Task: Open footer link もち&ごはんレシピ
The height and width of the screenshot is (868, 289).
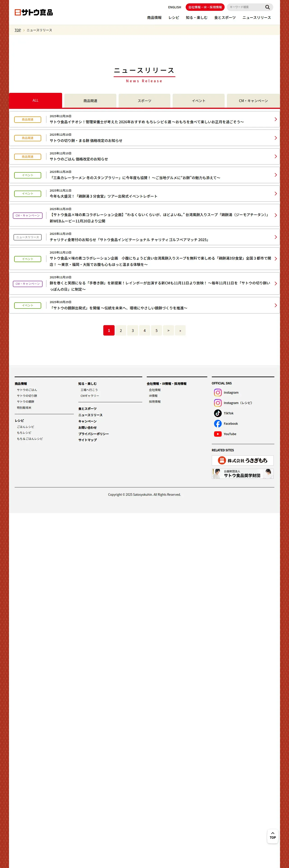Action: (x=30, y=439)
